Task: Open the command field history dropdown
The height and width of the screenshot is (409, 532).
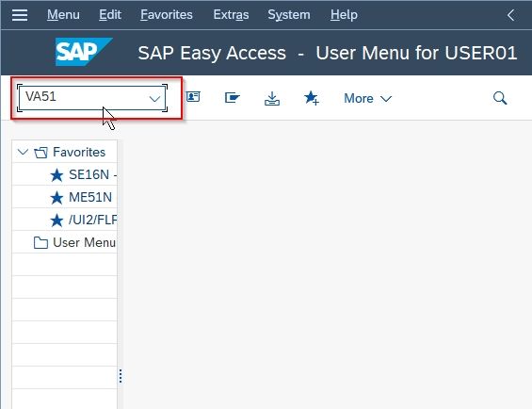Action: 154,99
